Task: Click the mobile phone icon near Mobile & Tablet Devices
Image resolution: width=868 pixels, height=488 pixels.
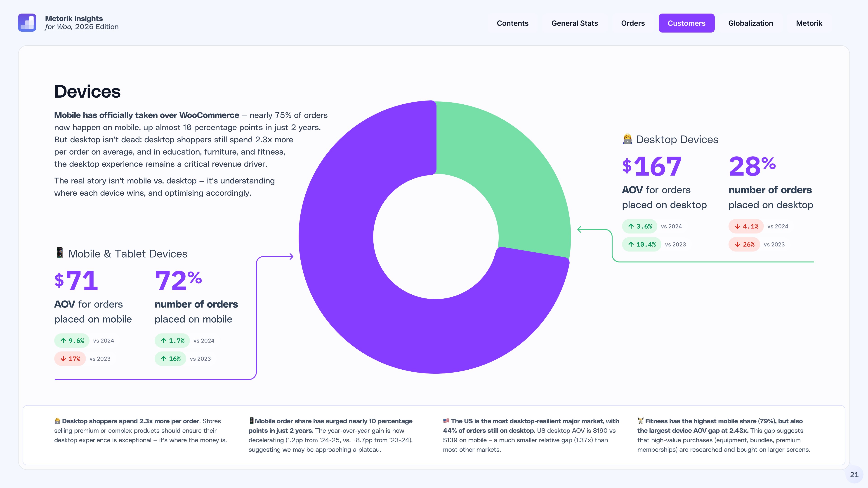Action: tap(59, 253)
